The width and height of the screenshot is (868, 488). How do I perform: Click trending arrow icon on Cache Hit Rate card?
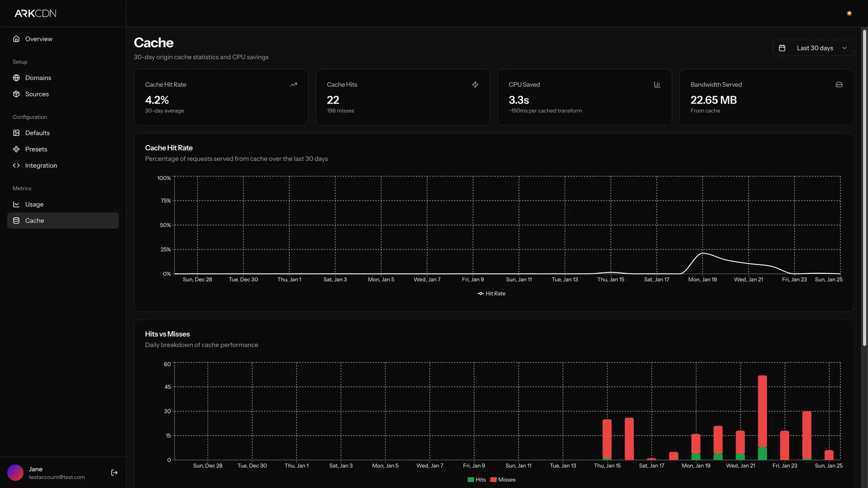[293, 84]
